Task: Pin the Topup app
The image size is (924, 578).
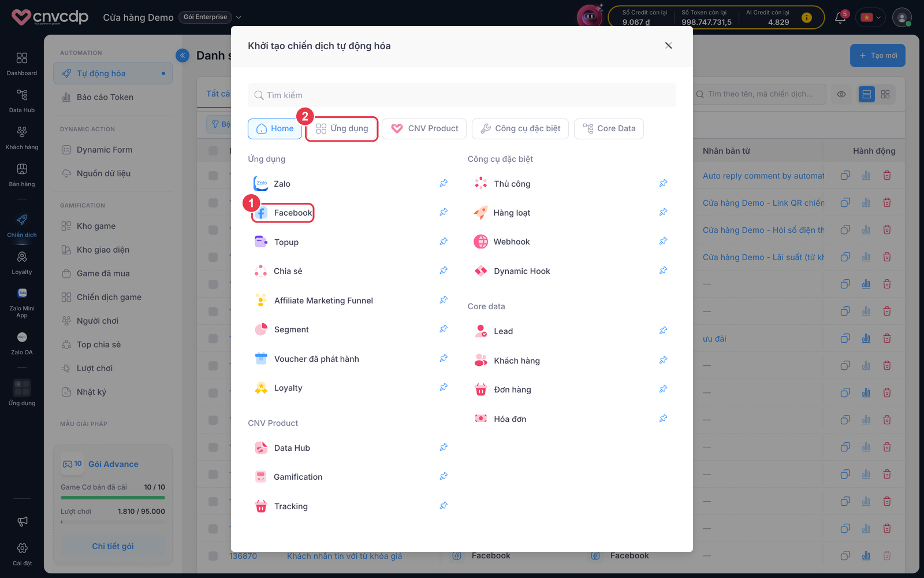Action: (444, 242)
